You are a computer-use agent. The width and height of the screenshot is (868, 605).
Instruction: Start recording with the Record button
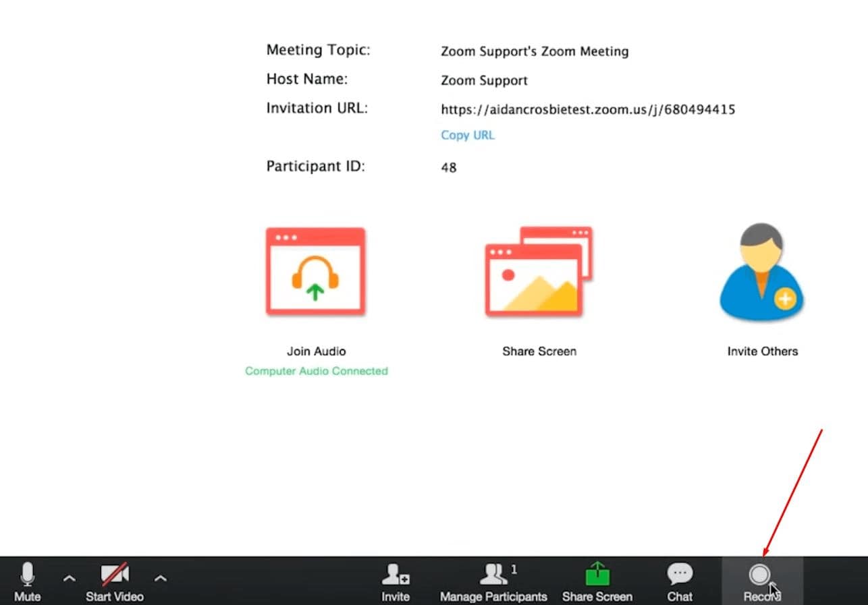point(761,581)
